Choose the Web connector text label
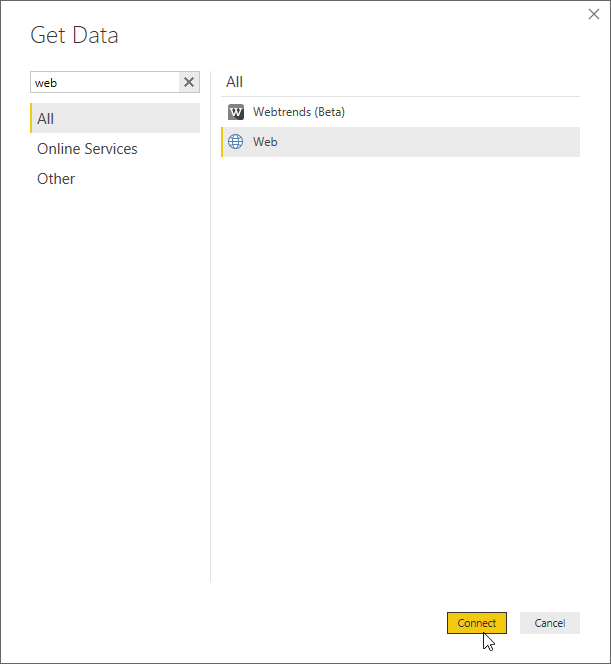611x664 pixels. 265,142
